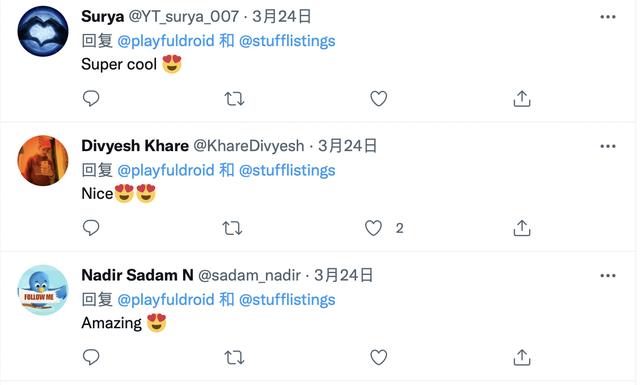Screen dimensions: 640x385
Task: Like Surya's "Super cool" tweet
Action: pyautogui.click(x=378, y=99)
